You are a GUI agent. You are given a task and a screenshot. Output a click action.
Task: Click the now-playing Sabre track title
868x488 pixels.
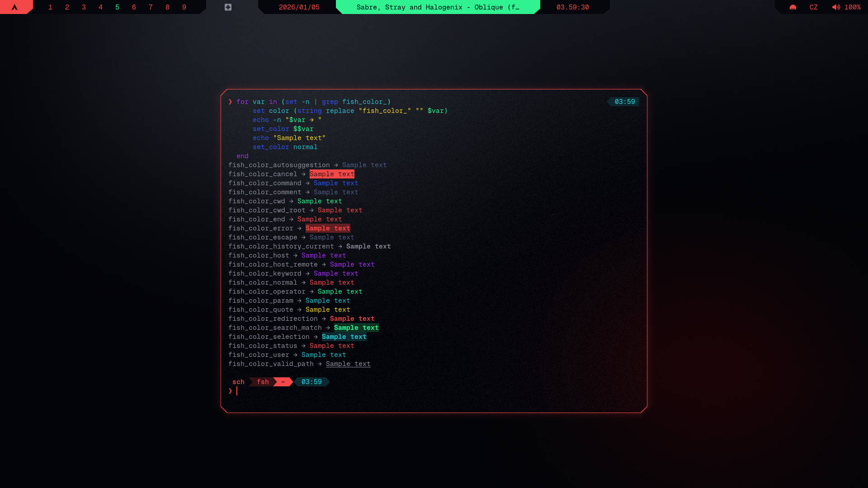click(438, 7)
